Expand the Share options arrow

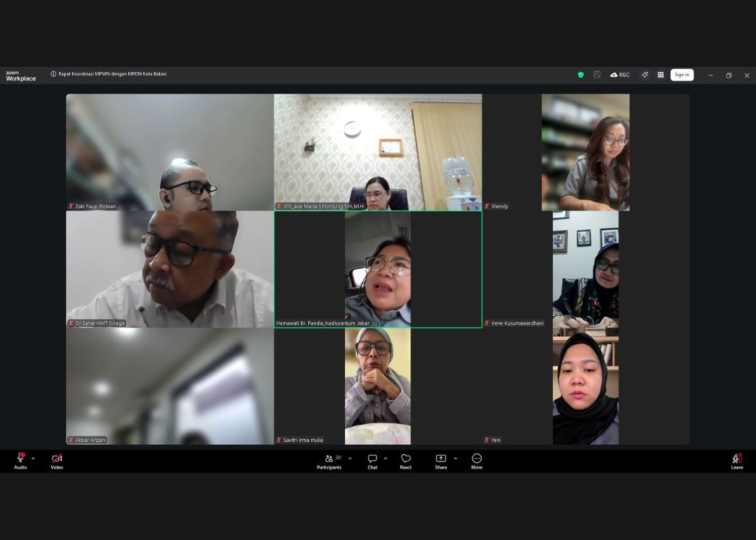click(455, 459)
